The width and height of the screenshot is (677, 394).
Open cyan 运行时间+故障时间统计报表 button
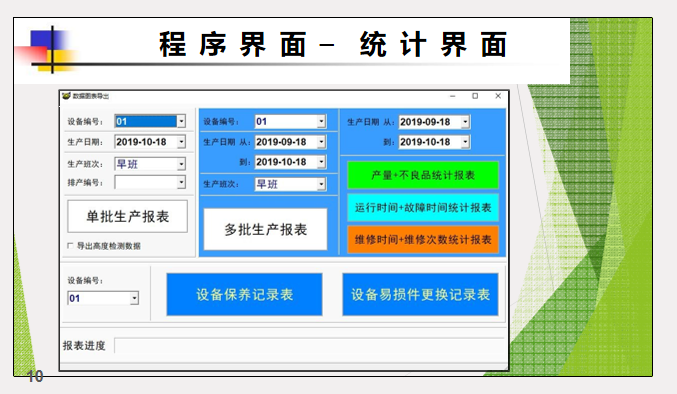pos(423,208)
